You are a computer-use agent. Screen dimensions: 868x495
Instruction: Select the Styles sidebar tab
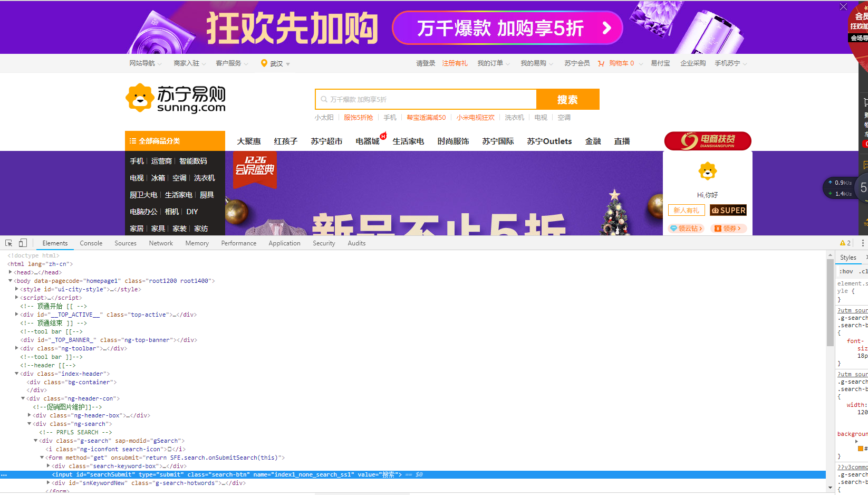tap(848, 258)
